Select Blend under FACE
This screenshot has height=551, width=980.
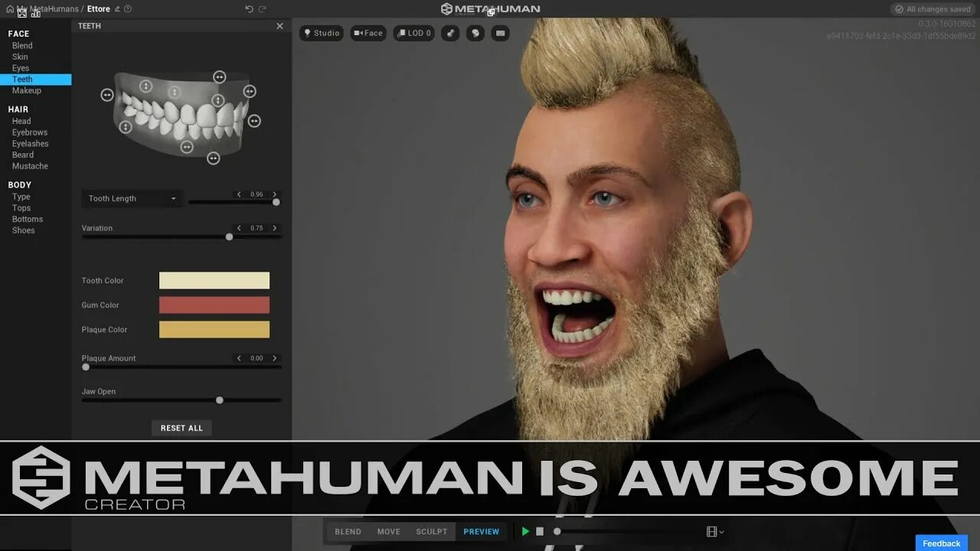(x=22, y=46)
